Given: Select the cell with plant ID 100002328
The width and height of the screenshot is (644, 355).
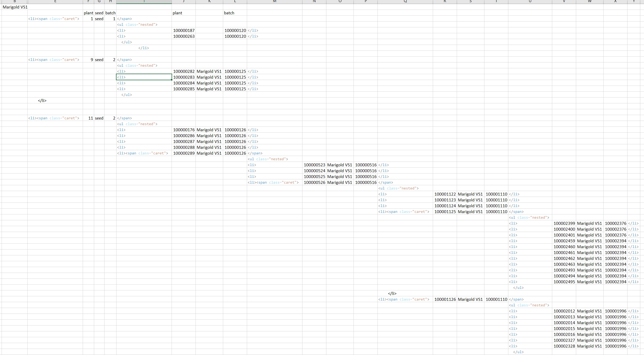Looking at the screenshot, I should (564, 346).
